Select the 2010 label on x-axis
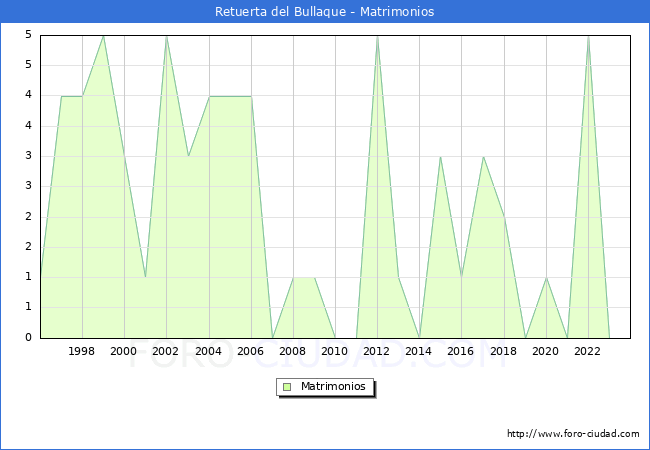Screen dimensions: 650x450 point(335,351)
